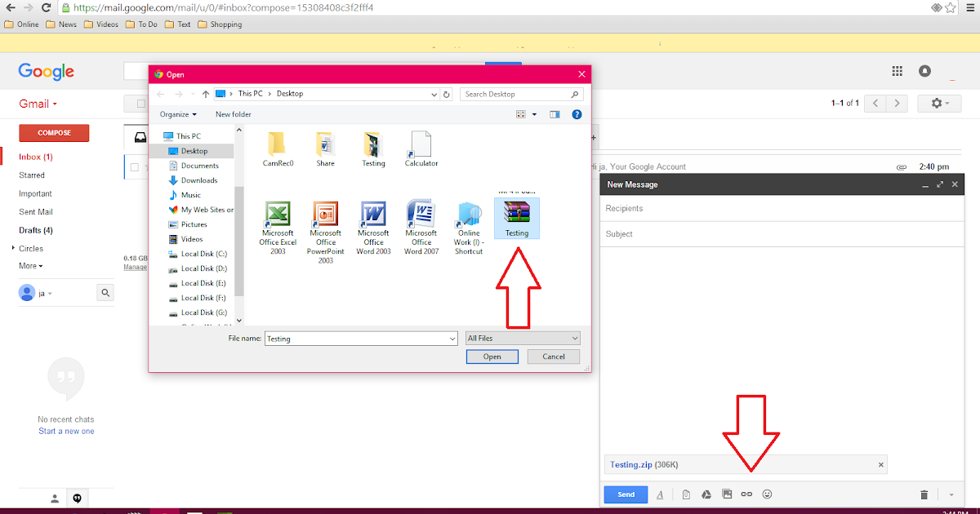This screenshot has height=514, width=980.
Task: Click the formatting options icon in compose toolbar
Action: click(x=660, y=494)
